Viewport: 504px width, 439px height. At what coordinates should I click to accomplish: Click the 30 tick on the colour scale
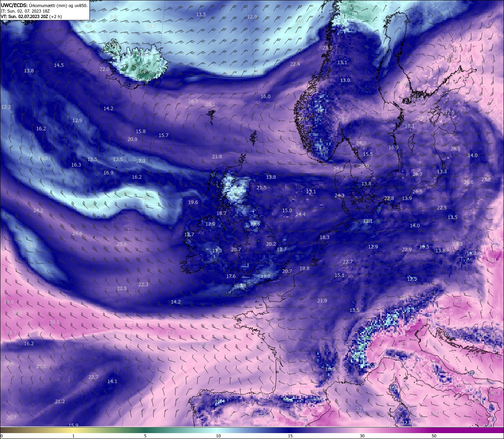click(362, 436)
